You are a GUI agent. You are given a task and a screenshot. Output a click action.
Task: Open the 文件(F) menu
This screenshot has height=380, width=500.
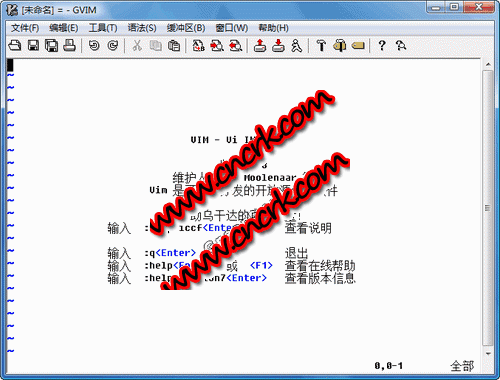25,28
